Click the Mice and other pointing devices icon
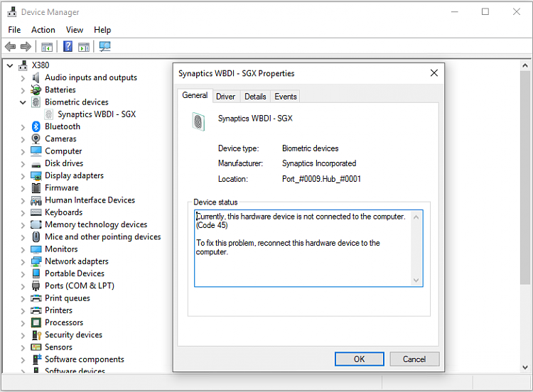 pyautogui.click(x=36, y=236)
